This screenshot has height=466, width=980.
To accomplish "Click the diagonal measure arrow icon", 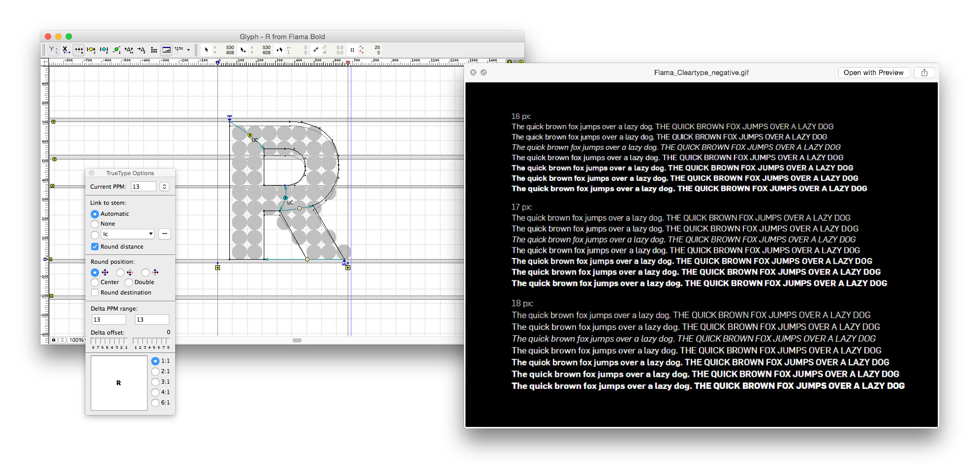I will click(316, 50).
